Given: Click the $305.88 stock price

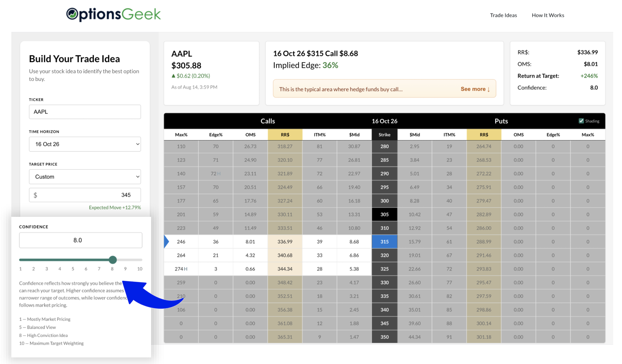Looking at the screenshot, I should (x=186, y=66).
